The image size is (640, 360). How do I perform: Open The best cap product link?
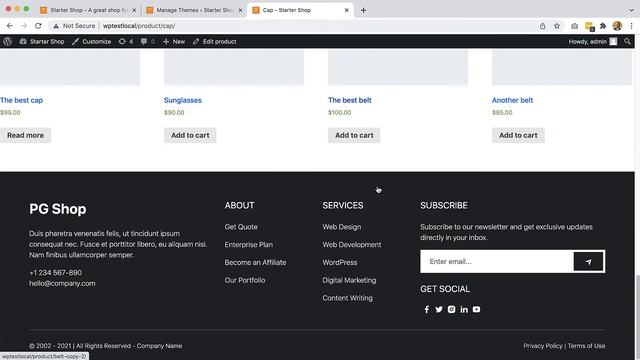point(21,100)
